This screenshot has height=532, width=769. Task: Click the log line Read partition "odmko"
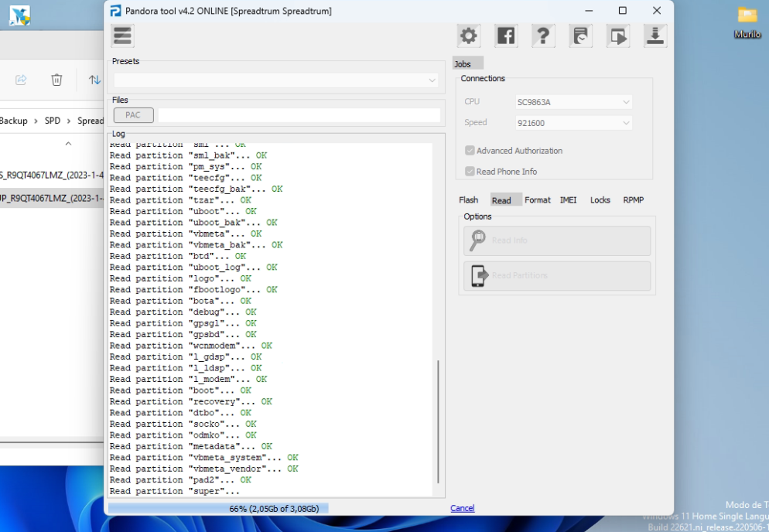tap(183, 435)
